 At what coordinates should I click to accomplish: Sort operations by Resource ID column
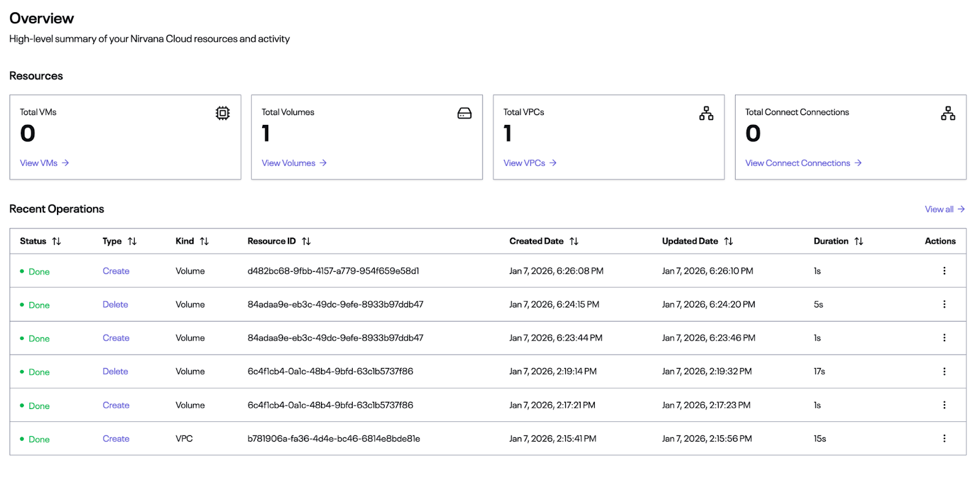point(306,241)
